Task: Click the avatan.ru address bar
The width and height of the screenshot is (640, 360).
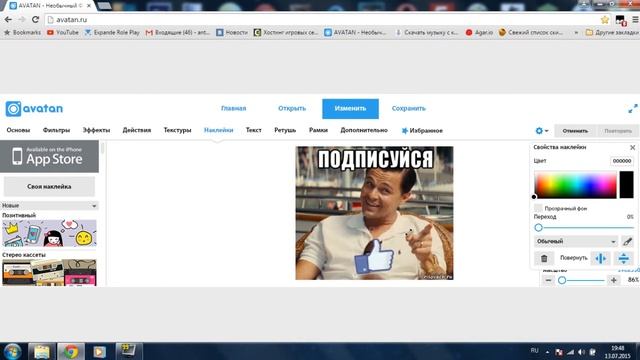Action: 322,19
